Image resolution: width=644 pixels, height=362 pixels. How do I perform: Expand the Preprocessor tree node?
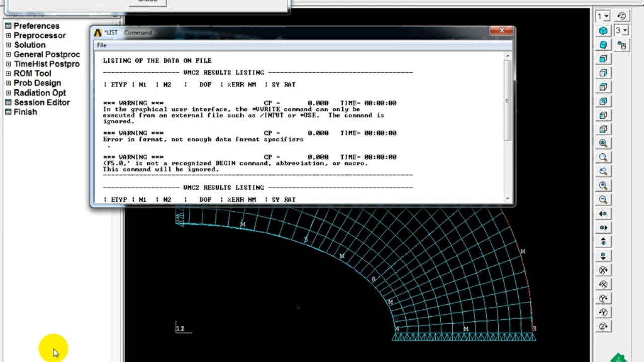pos(8,35)
